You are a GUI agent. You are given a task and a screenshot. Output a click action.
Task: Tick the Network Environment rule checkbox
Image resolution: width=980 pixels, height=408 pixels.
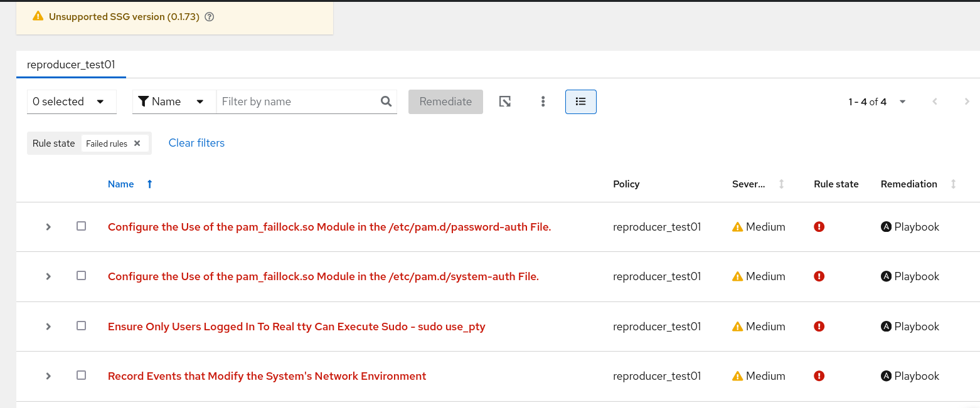coord(81,375)
